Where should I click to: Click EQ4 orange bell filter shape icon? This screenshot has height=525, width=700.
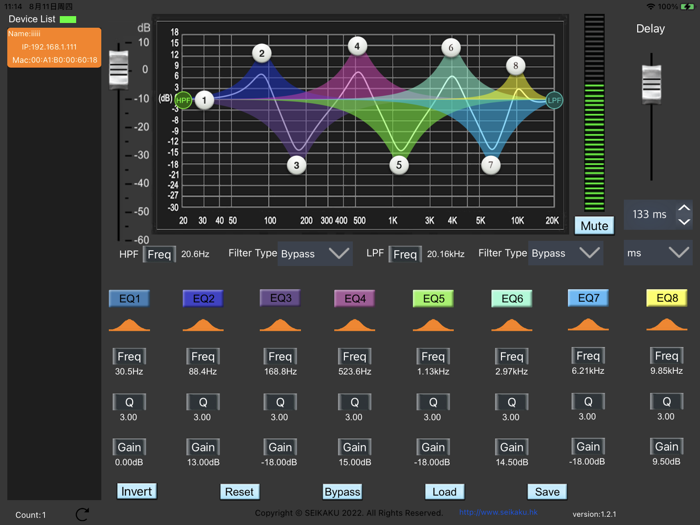[x=354, y=325]
